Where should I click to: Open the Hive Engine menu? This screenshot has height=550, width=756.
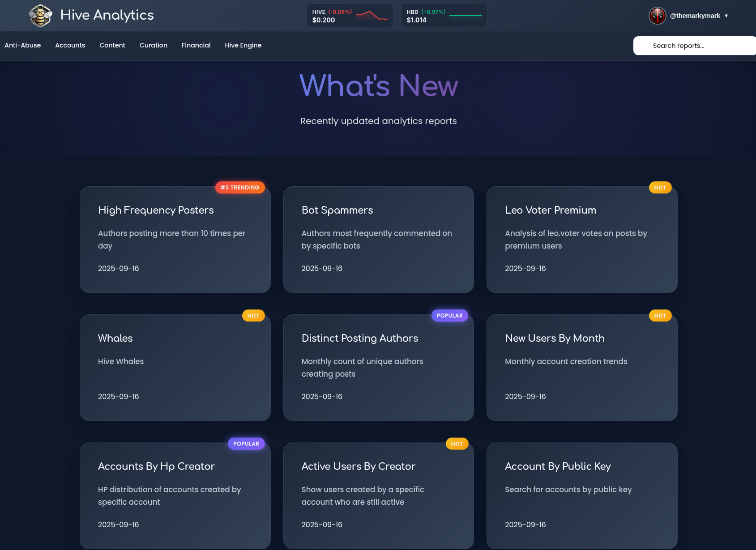(x=243, y=45)
